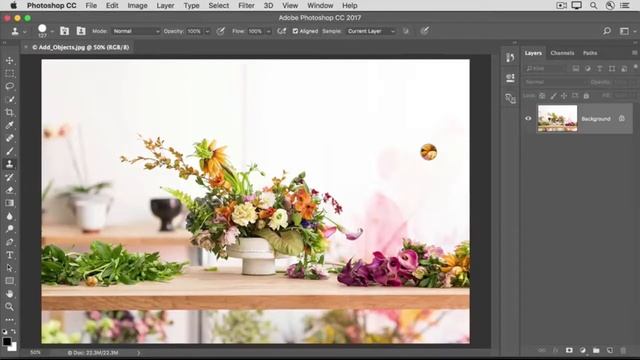Select the Path Selection tool

[9, 268]
